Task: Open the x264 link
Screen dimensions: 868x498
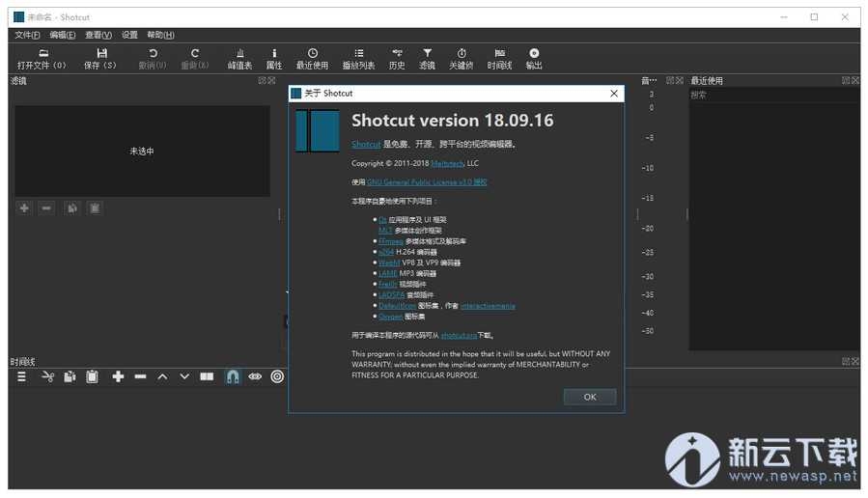Action: pyautogui.click(x=386, y=252)
